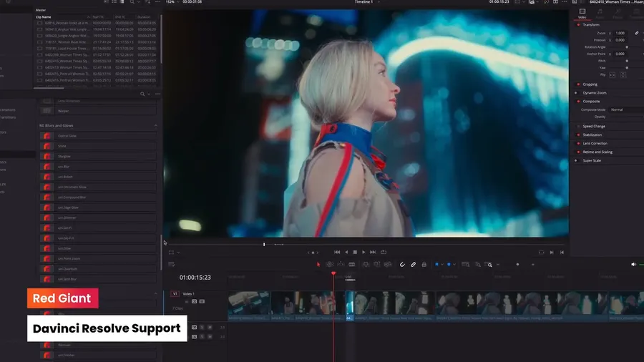Screen dimensions: 644x362
Task: Add a blue marker on the timeline
Action: 449,264
